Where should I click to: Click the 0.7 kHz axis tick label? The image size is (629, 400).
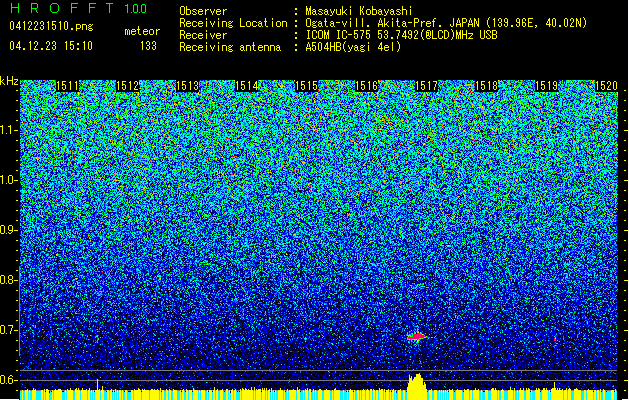[x=8, y=330]
